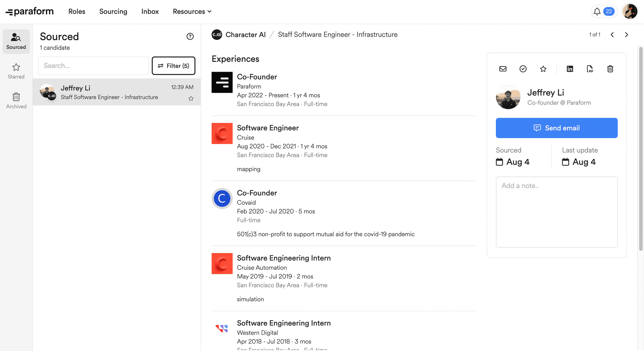Open the Character AI breadcrumb link

246,35
